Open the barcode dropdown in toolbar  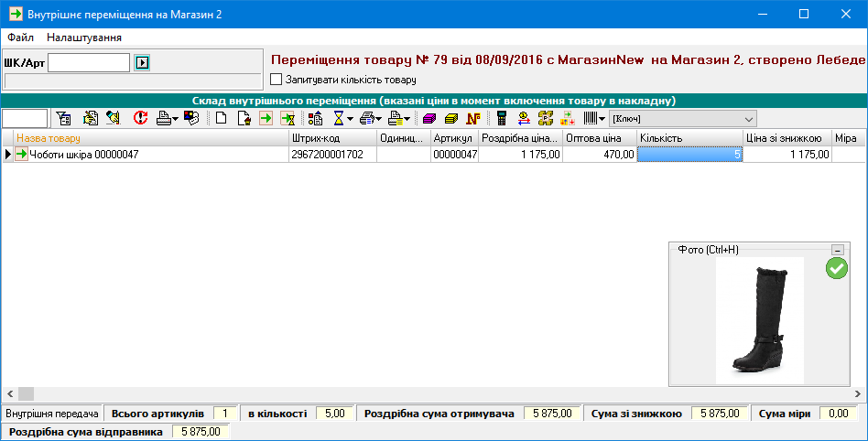(602, 119)
